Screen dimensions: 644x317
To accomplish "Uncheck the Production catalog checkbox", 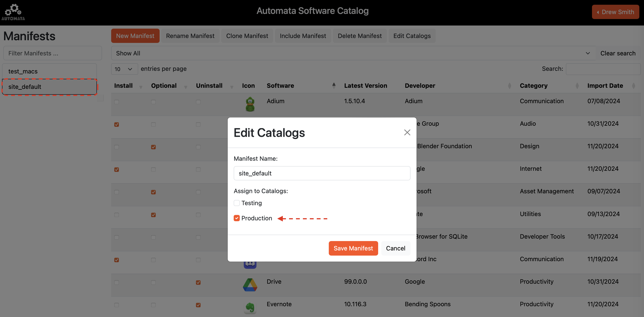I will click(x=236, y=218).
